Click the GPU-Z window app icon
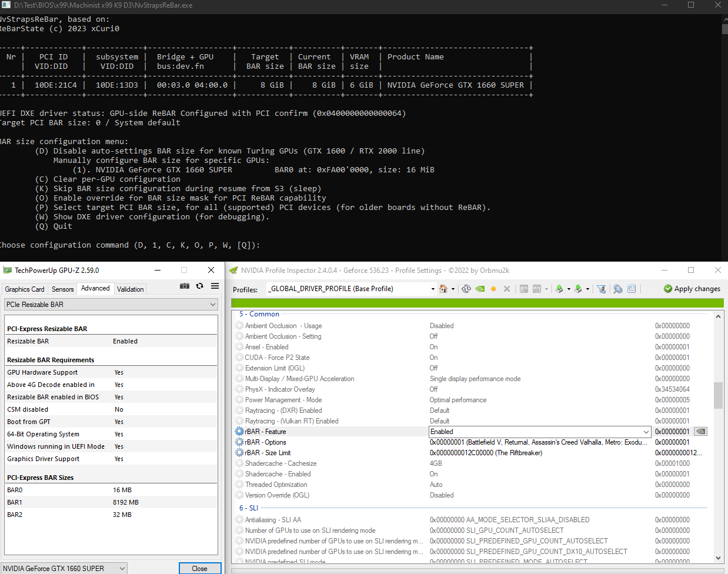 [x=8, y=271]
